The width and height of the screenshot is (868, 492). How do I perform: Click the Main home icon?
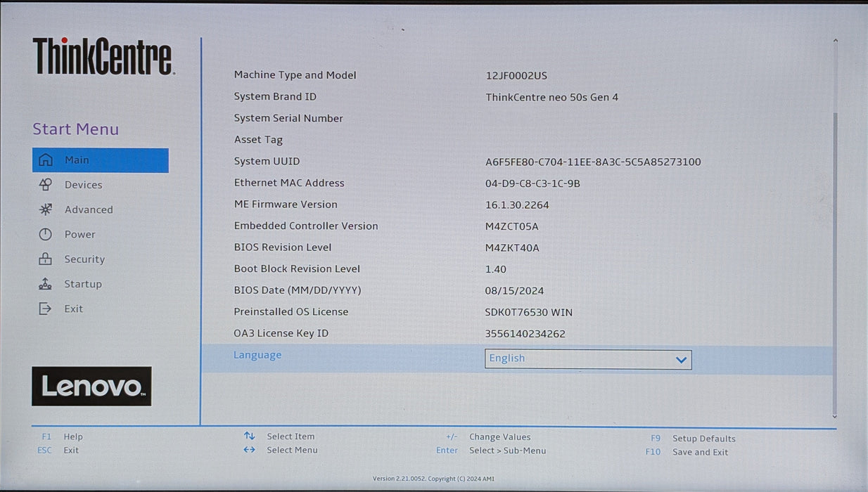pos(46,160)
